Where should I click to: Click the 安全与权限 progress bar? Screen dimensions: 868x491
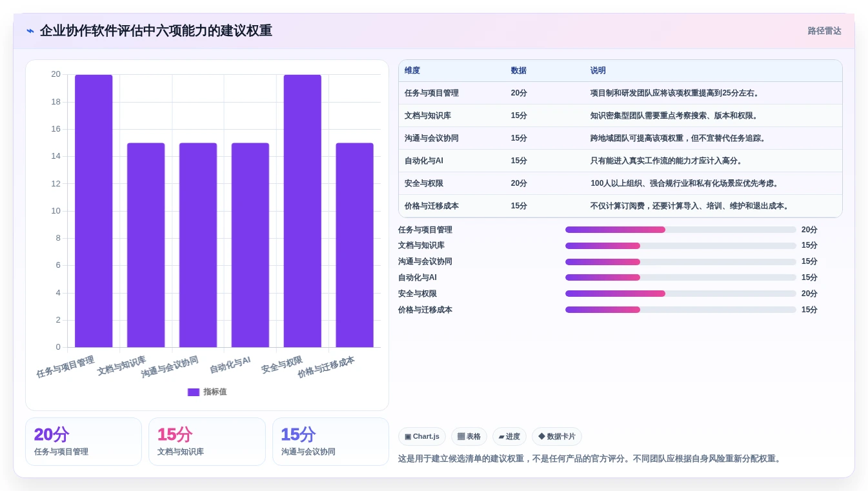click(681, 294)
